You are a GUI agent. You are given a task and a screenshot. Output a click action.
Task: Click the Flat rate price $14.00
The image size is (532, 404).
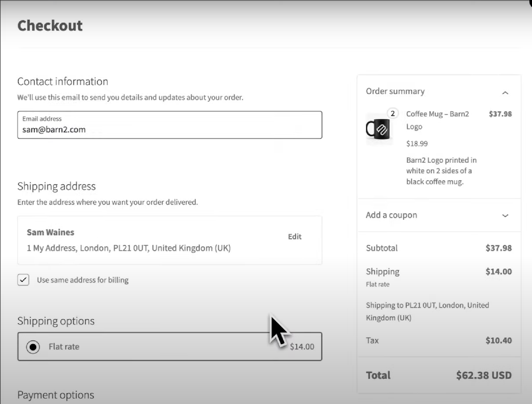tap(302, 346)
